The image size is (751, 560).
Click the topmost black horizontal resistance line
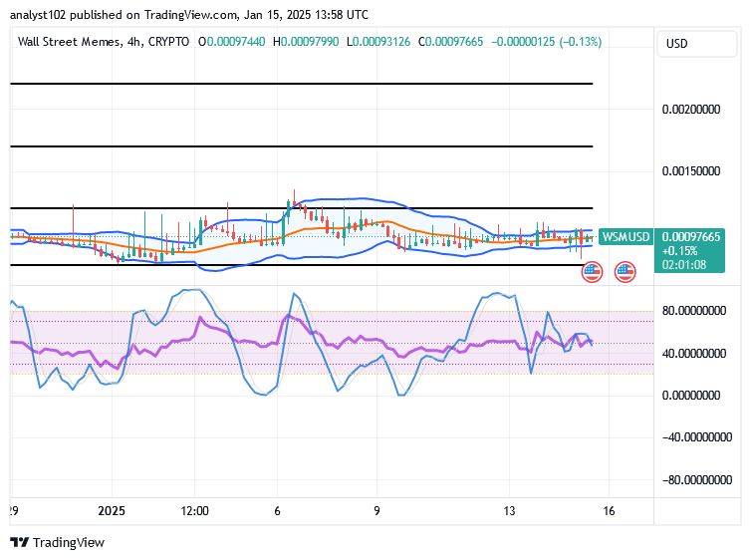(x=301, y=84)
